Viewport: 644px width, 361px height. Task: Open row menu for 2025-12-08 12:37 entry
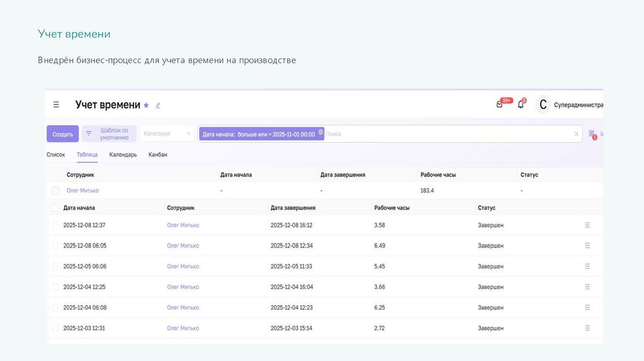(x=587, y=225)
